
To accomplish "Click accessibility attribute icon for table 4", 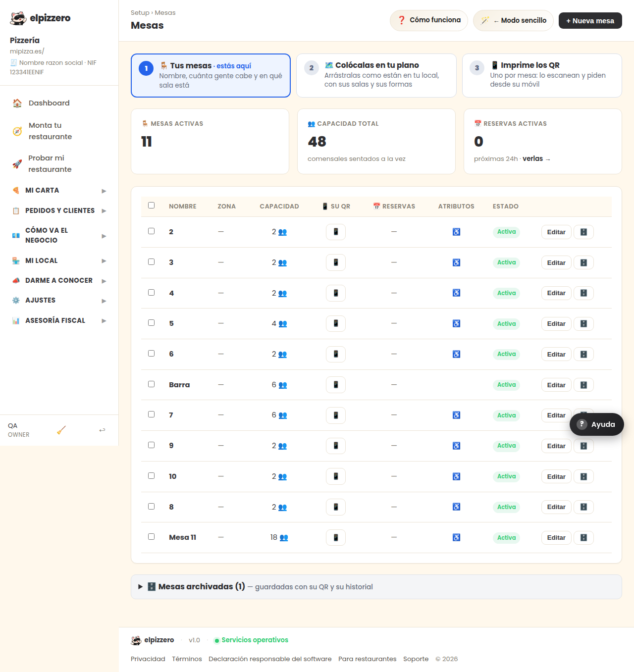I will [x=456, y=293].
